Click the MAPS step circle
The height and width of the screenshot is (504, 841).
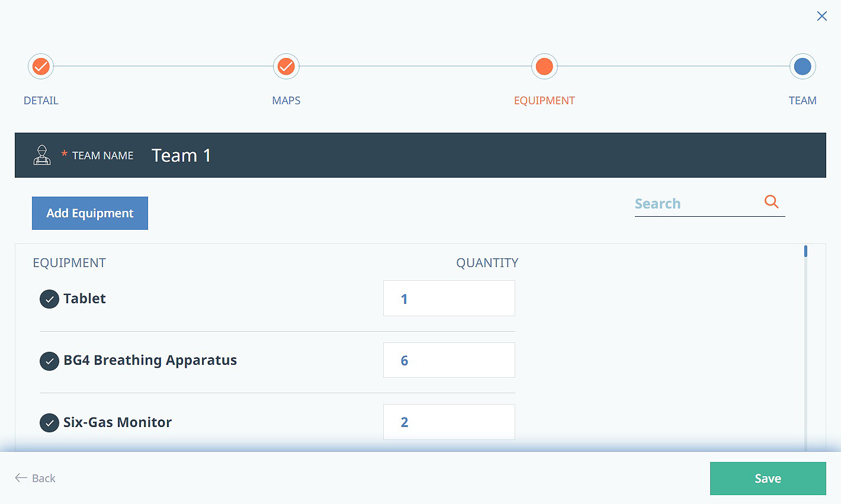[x=286, y=66]
